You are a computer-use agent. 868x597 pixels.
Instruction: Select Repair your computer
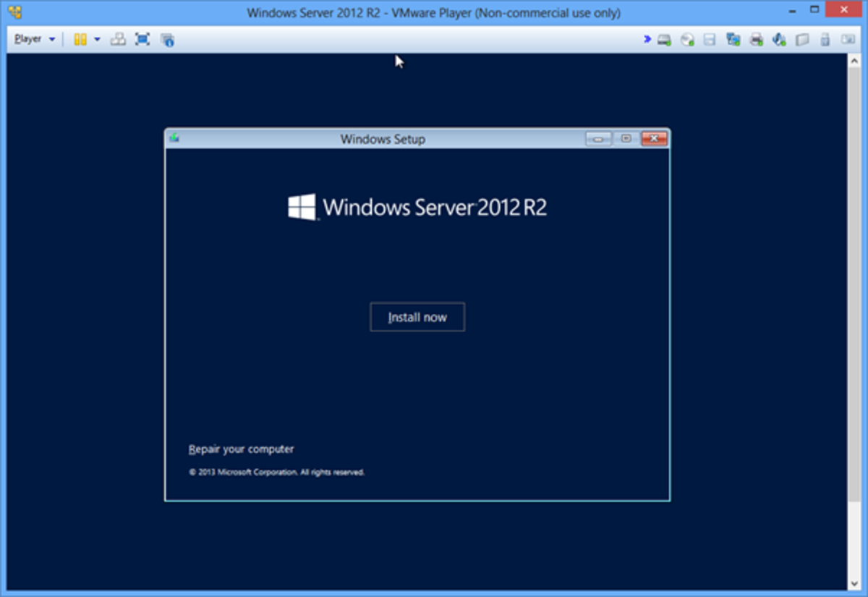coord(241,449)
